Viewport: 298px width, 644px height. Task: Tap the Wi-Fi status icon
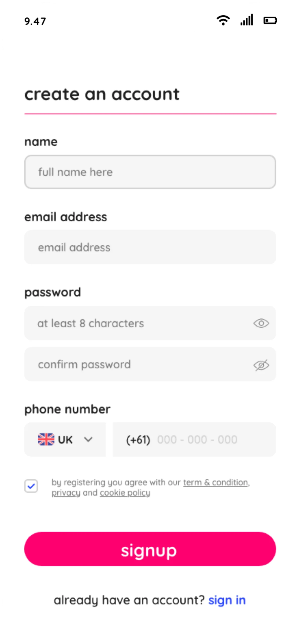[223, 20]
